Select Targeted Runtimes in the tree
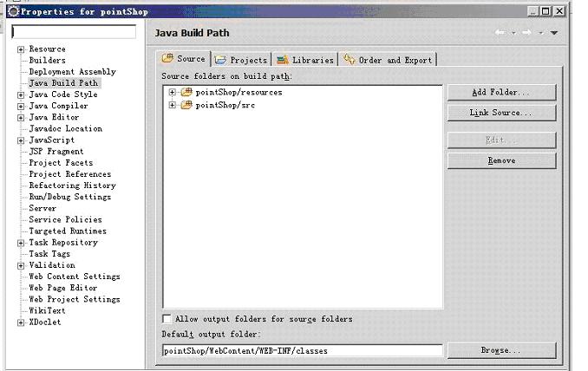The image size is (588, 371). [x=68, y=231]
